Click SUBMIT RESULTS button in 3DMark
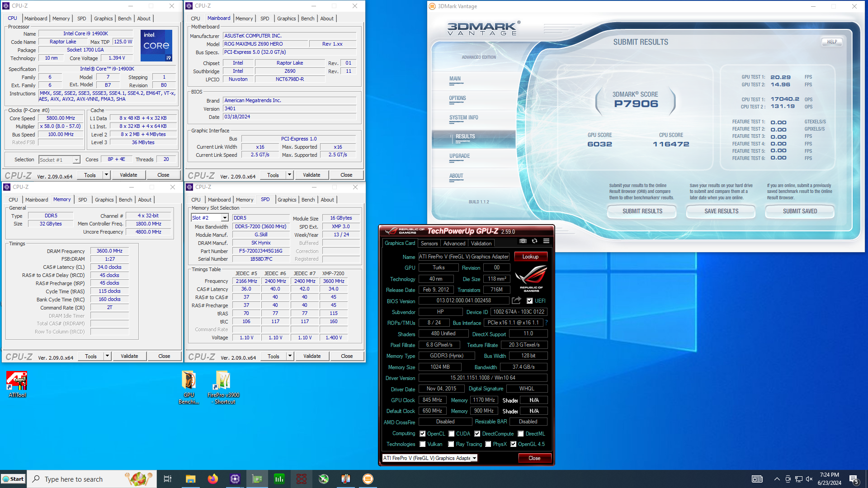868x488 pixels. [642, 211]
